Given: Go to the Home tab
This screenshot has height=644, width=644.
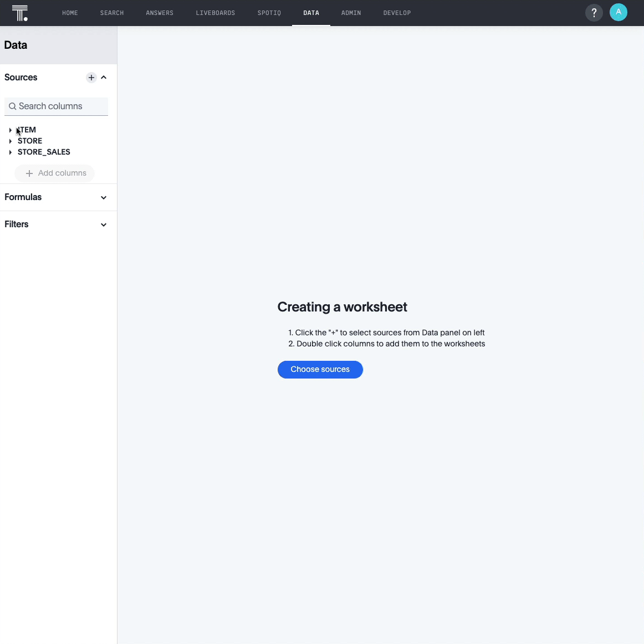Looking at the screenshot, I should click(x=70, y=13).
